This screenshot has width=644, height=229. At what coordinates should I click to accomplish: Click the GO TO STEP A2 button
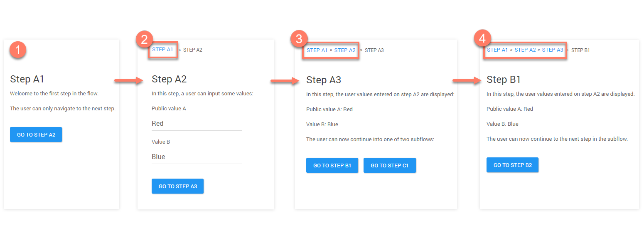(36, 134)
